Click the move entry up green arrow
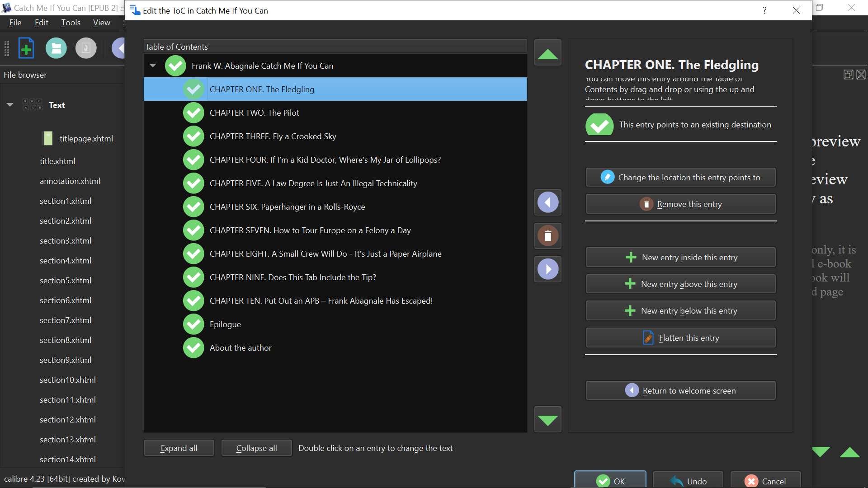 tap(547, 54)
